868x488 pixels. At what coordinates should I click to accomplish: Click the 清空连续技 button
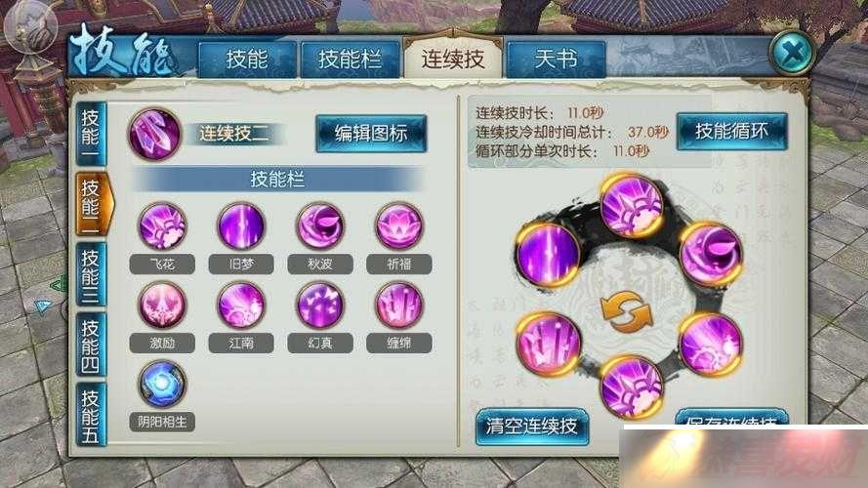pos(531,427)
